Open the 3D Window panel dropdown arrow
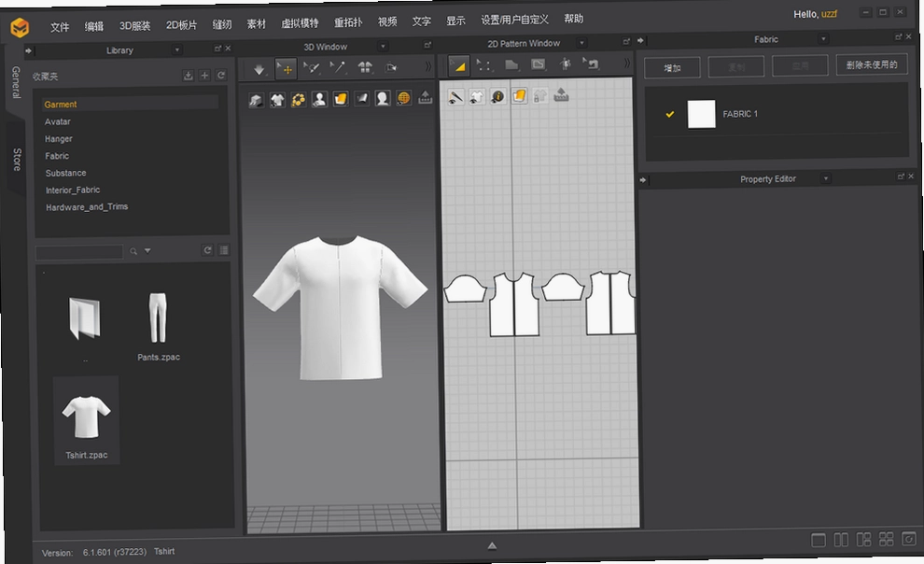 383,46
